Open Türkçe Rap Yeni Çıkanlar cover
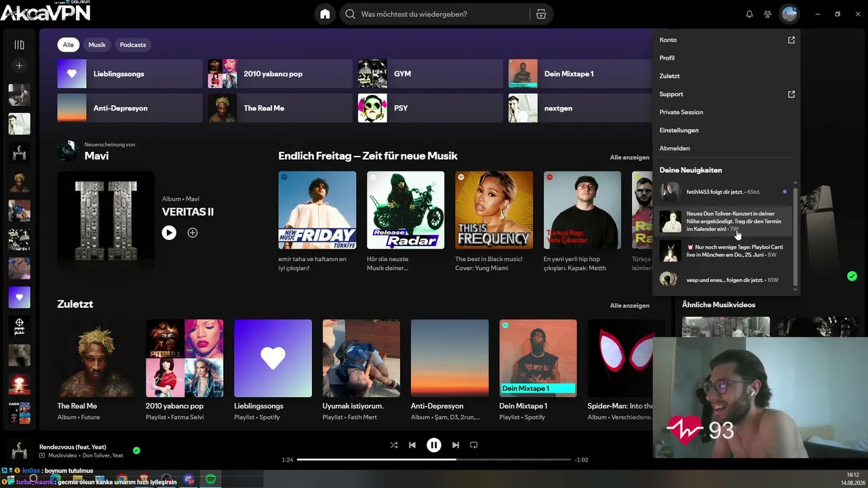The width and height of the screenshot is (868, 488). [x=583, y=210]
